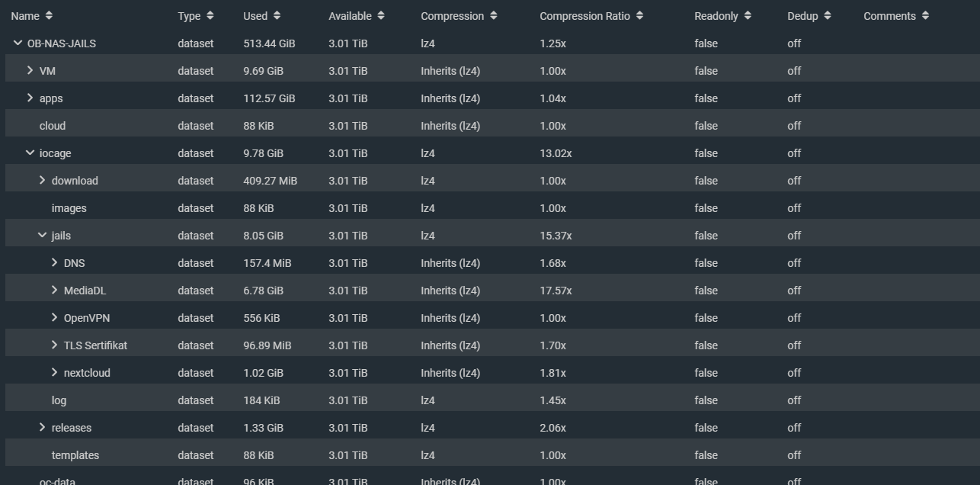Collapse the iocage dataset
Image resolution: width=980 pixels, height=485 pixels.
[30, 153]
